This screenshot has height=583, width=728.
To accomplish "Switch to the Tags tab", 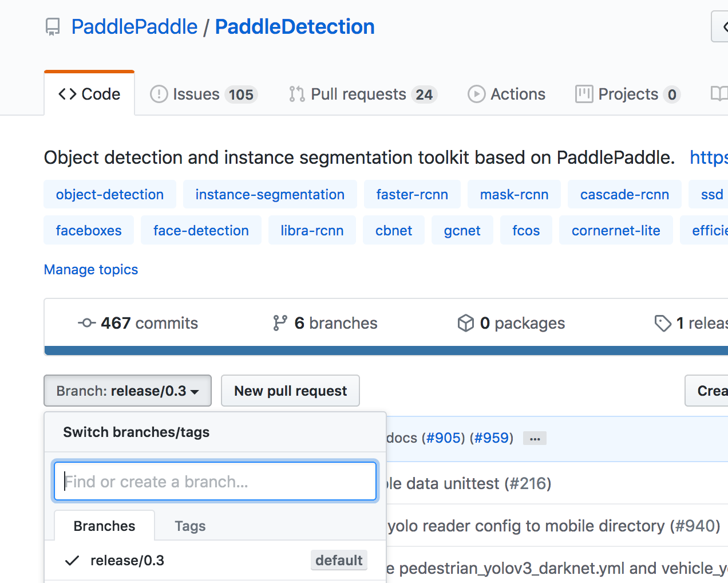I will [x=189, y=525].
